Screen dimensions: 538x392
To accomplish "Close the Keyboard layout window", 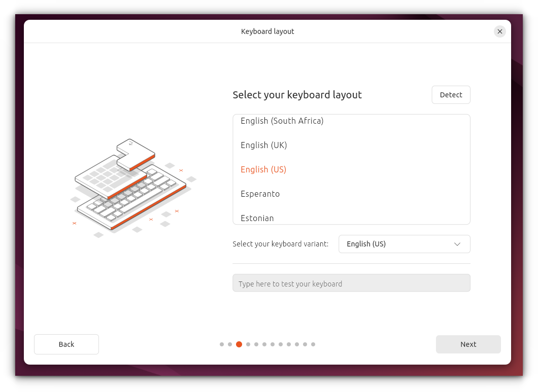I will point(499,31).
